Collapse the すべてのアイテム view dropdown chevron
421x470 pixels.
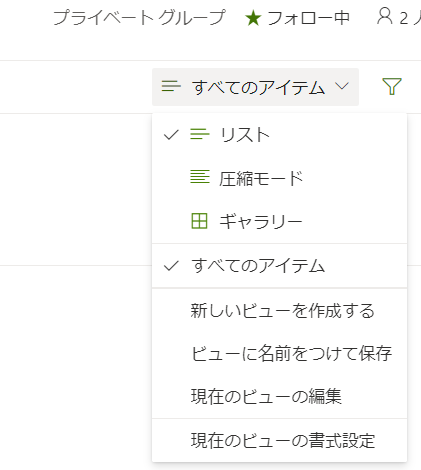click(x=342, y=86)
